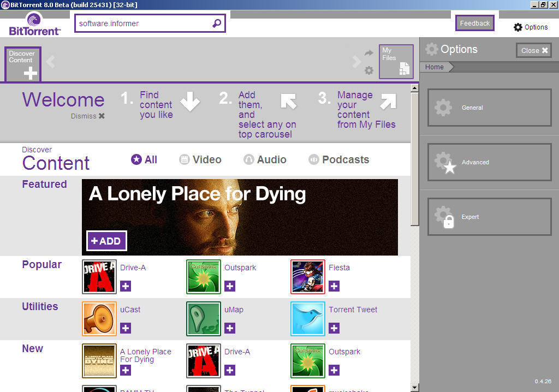This screenshot has width=559, height=392.
Task: Open A Lonely Place For Dying thumbnail in New
Action: (x=99, y=361)
